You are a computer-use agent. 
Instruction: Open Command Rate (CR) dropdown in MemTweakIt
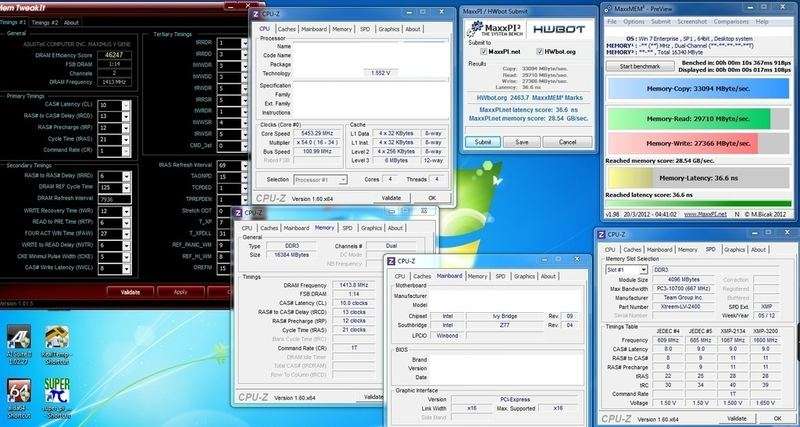(x=127, y=151)
